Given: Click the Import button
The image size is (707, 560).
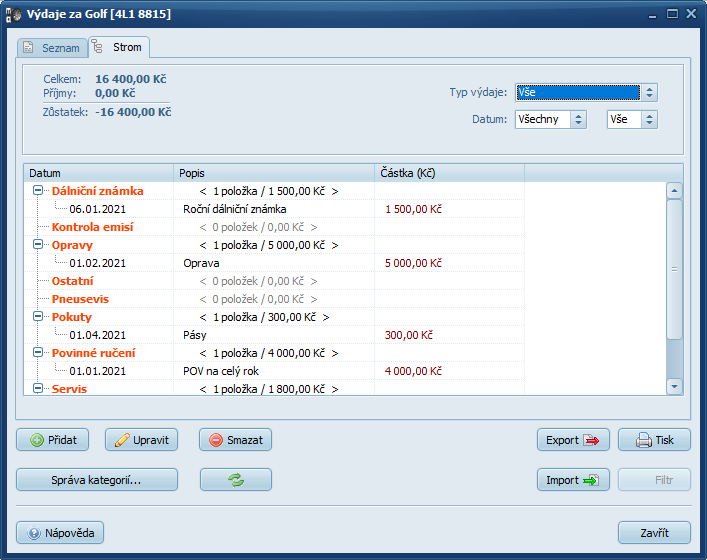Looking at the screenshot, I should 573,480.
